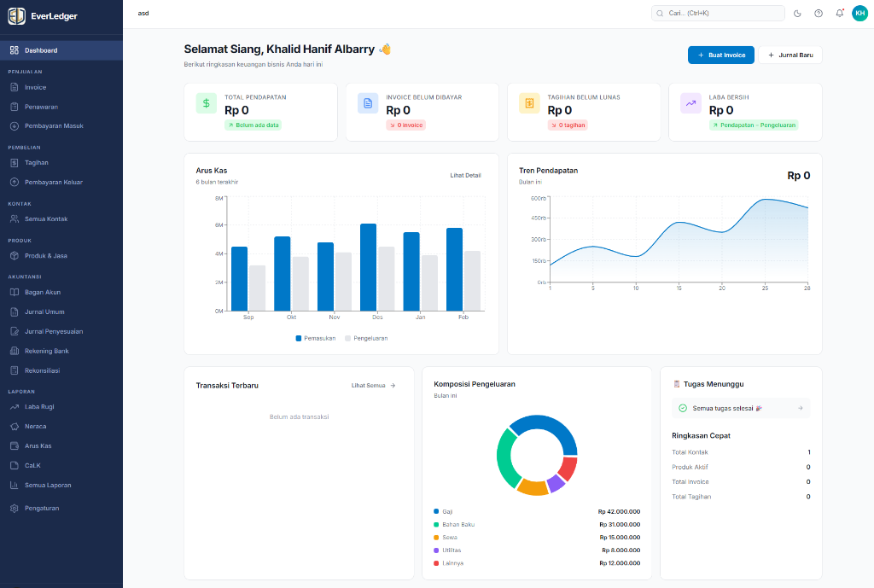Open Arus Kas Lihat Detail link
874x588 pixels.
[465, 175]
